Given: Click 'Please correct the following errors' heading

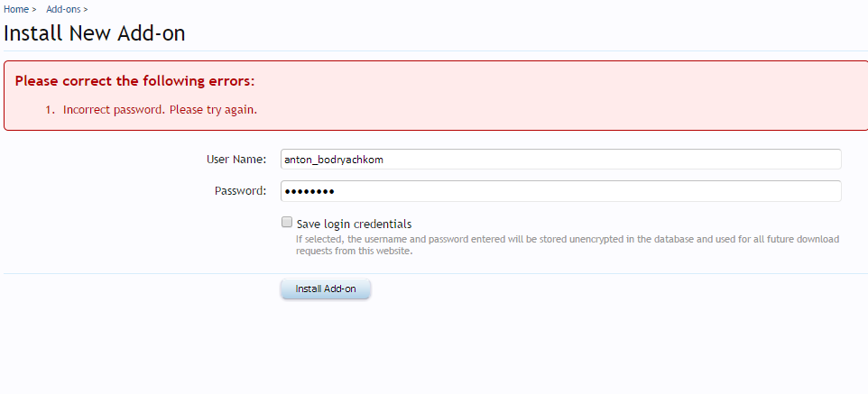Looking at the screenshot, I should (x=134, y=81).
